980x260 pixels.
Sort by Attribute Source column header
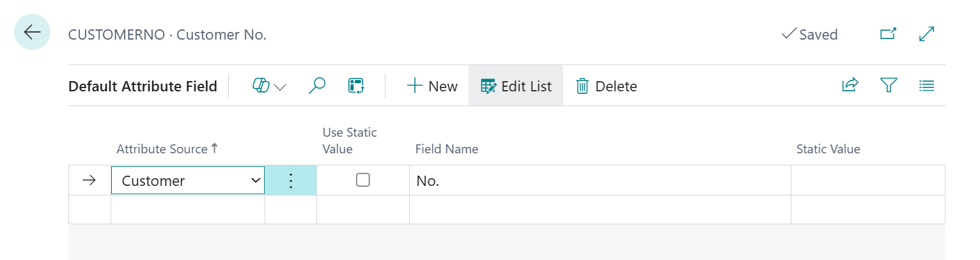tap(162, 149)
